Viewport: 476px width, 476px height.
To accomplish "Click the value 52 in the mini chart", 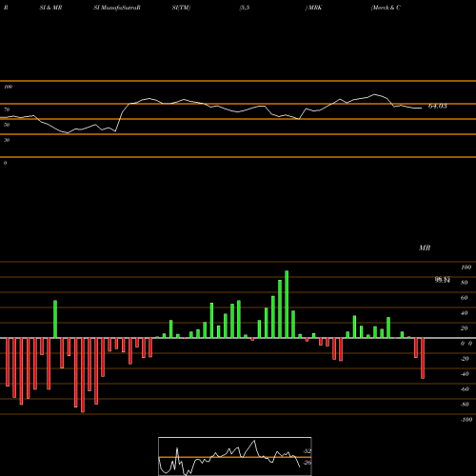I will [x=307, y=451].
